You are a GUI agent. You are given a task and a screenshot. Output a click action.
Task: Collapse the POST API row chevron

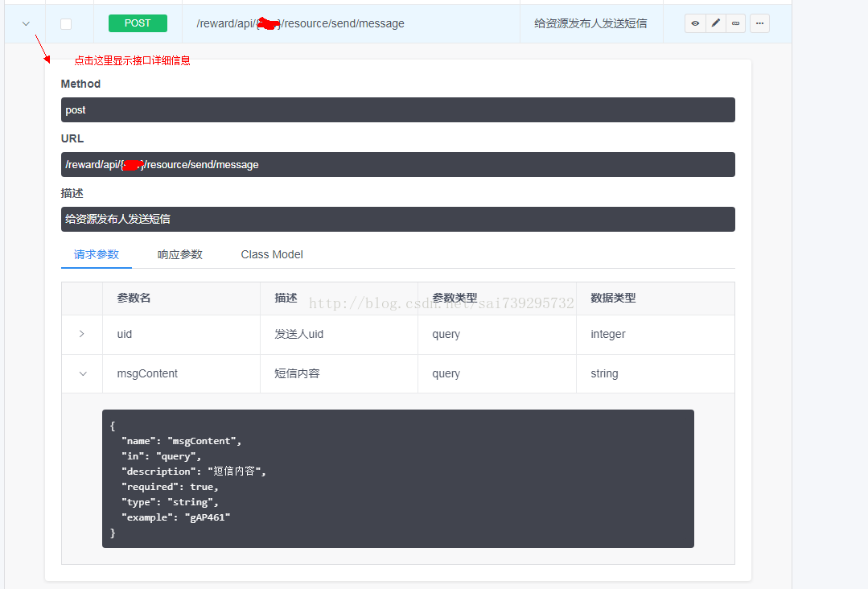(x=26, y=24)
